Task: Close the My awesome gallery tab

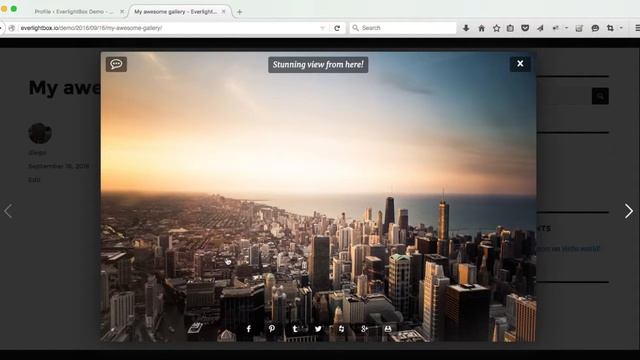Action: pyautogui.click(x=224, y=12)
